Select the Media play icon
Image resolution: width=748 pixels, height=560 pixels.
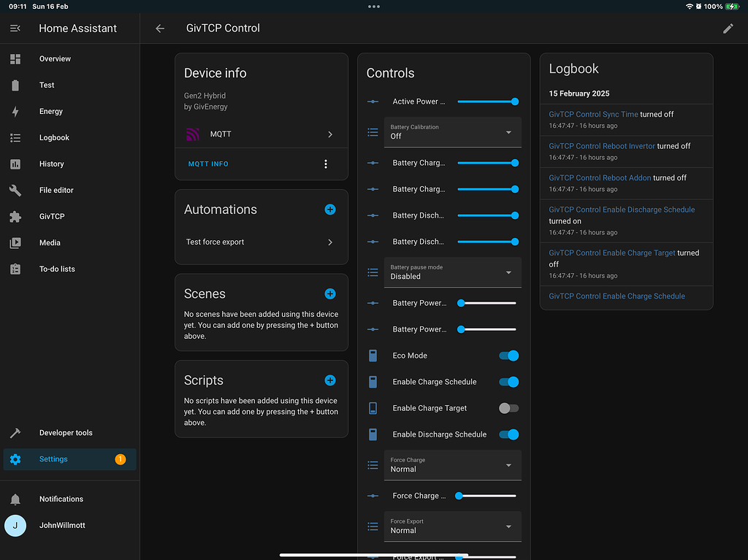pos(15,242)
